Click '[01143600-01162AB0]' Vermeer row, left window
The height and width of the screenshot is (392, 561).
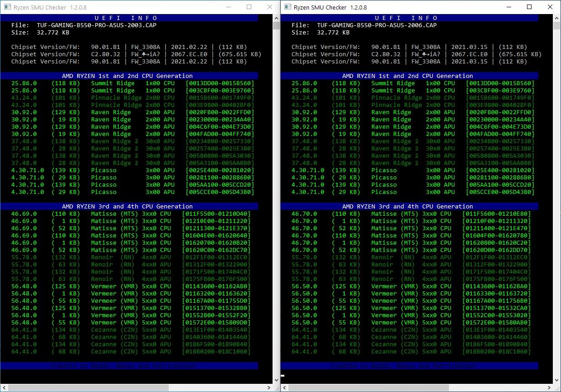216,286
